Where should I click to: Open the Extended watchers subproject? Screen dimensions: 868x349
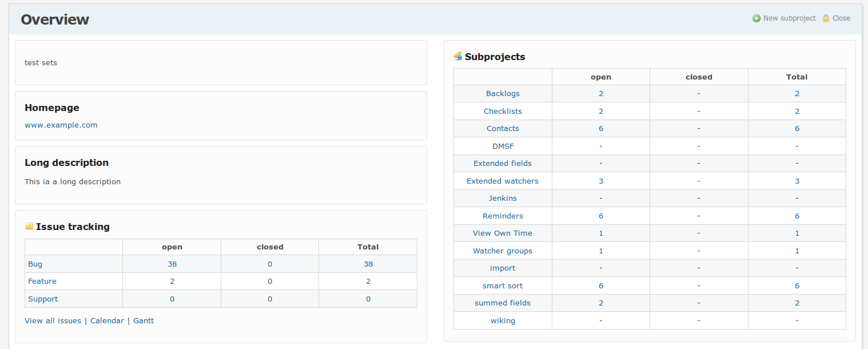pyautogui.click(x=503, y=181)
